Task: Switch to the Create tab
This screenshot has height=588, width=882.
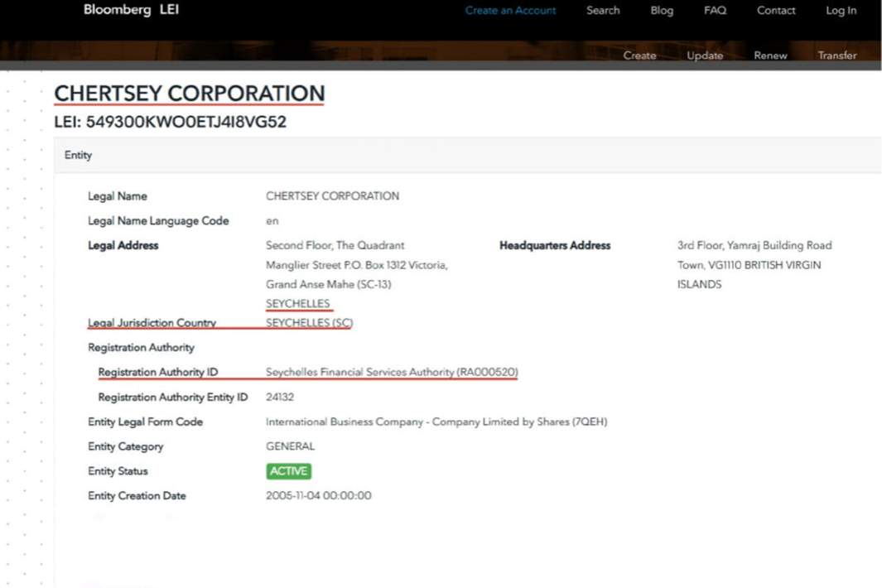Action: point(639,55)
